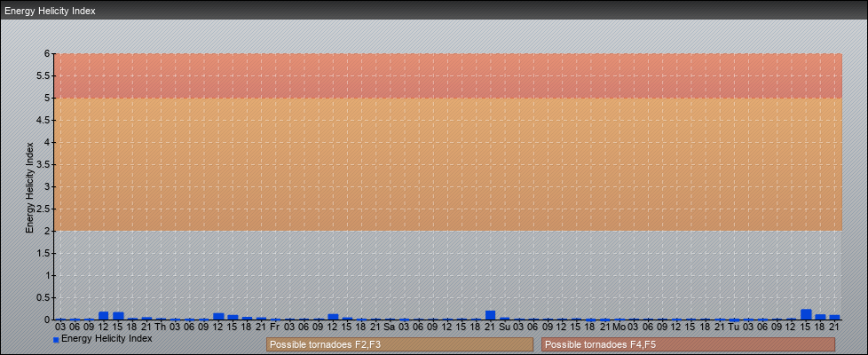Click the blue Energy Helicity Index legend marker
The image size is (868, 355).
[x=56, y=340]
